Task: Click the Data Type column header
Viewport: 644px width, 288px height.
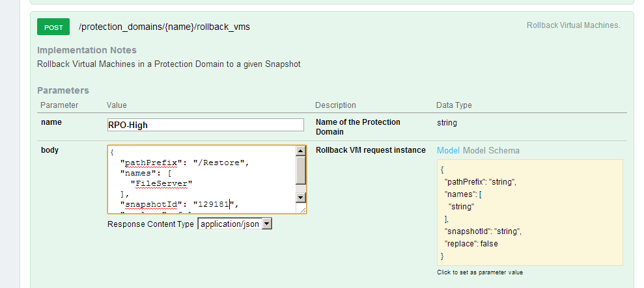Action: coord(454,105)
